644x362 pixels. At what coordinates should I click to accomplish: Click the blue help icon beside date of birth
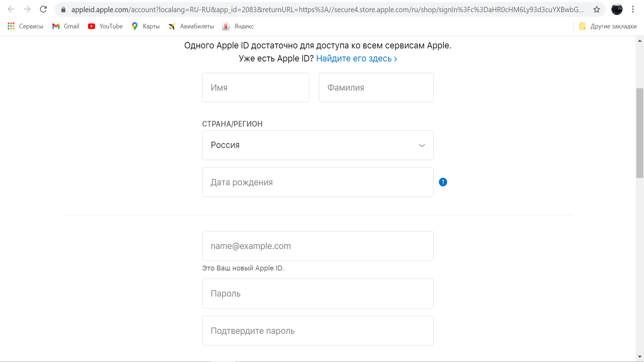click(443, 182)
